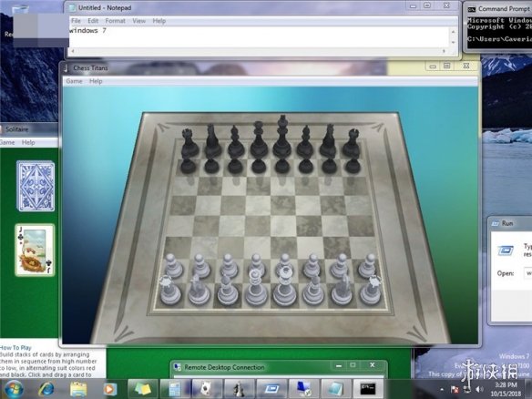
Task: Click the Notepad horizontal scroll left arrow
Action: 73,51
